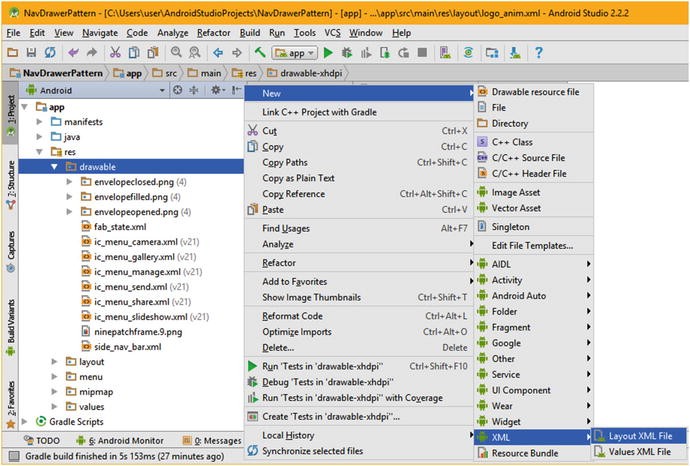Choose Drawable resource file from New menu
This screenshot has height=466, width=690.
click(x=534, y=92)
